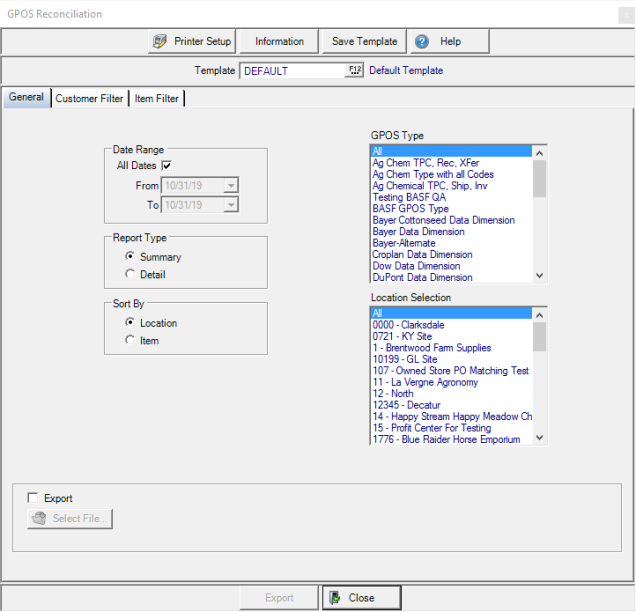Open the To date dropdown

click(x=231, y=204)
